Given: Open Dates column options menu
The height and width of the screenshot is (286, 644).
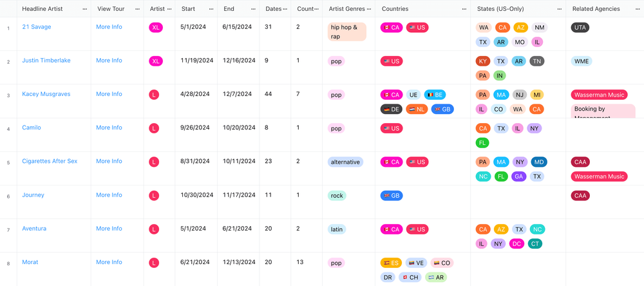Looking at the screenshot, I should click(285, 8).
